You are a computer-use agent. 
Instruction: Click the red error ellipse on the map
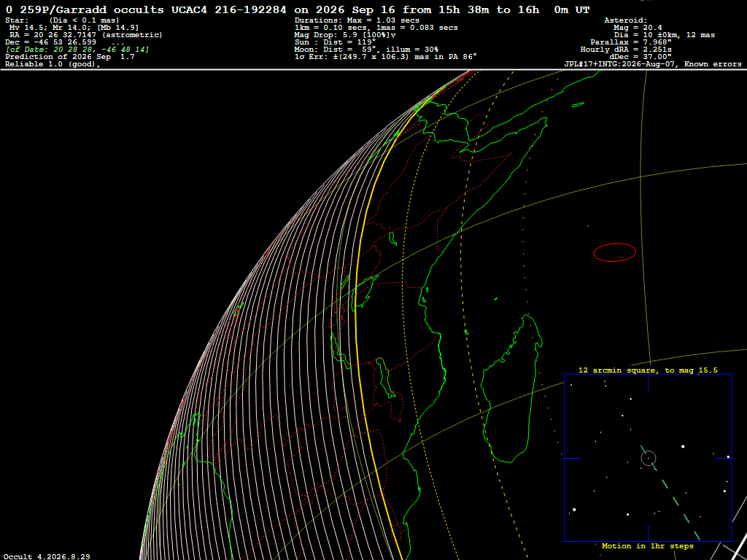[614, 252]
